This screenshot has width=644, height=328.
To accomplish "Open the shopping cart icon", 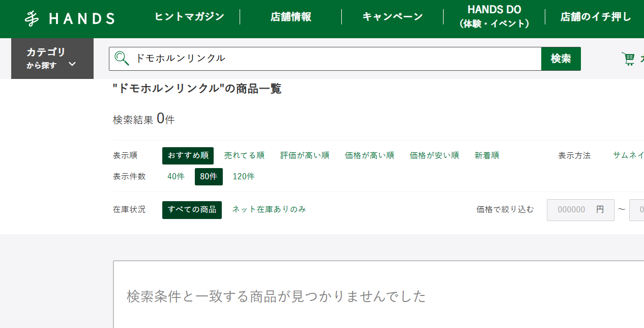I will (x=629, y=59).
